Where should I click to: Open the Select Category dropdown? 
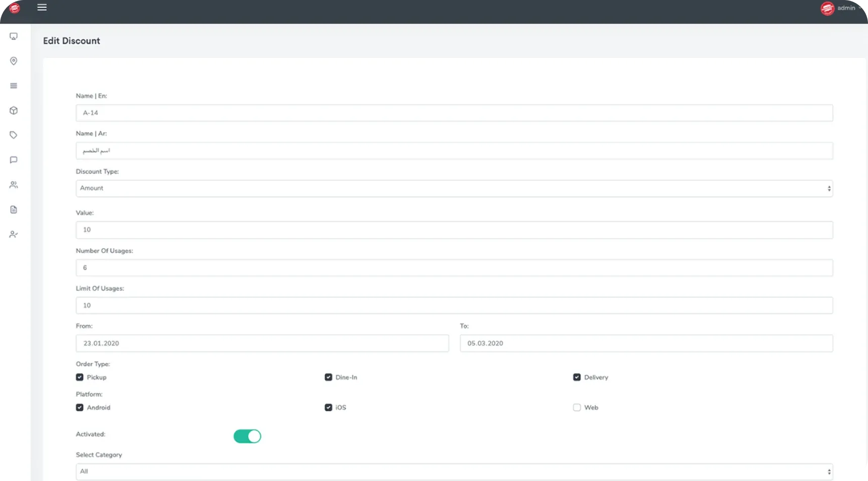point(454,471)
